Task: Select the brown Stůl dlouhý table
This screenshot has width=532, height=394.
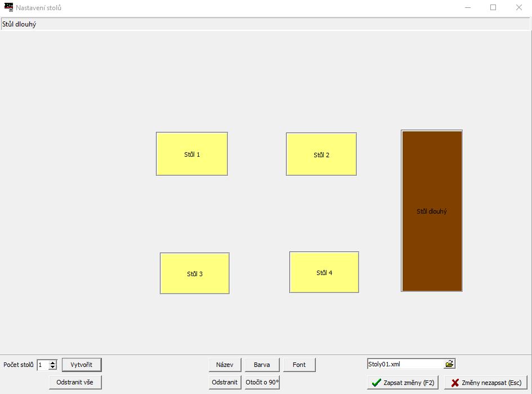Action: pos(432,211)
